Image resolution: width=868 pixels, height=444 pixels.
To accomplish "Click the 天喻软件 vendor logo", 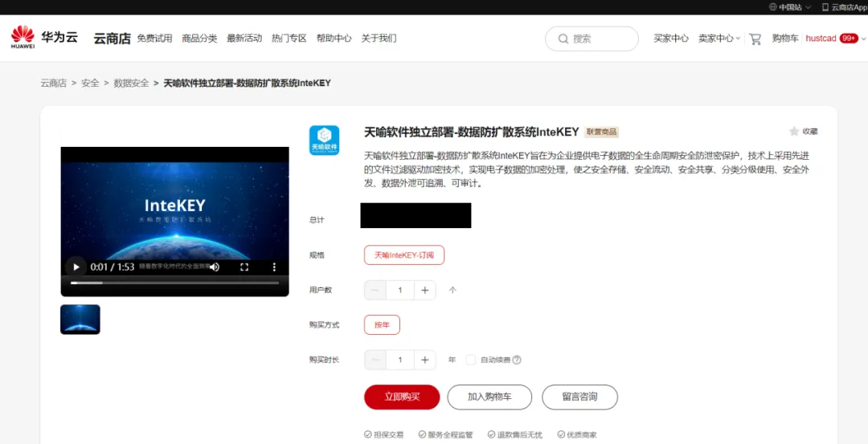I will pos(324,140).
